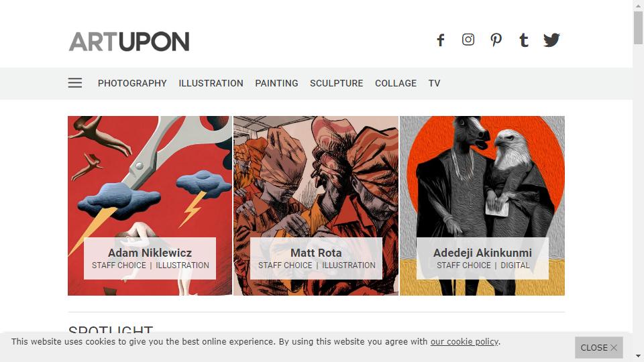Open the Twitter bird icon
This screenshot has height=362, width=644.
(x=551, y=40)
